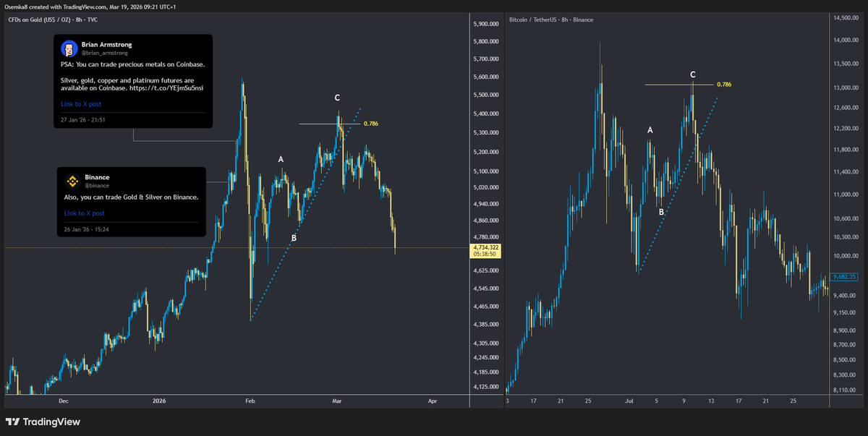Select wave label B on the Bitcoin chart
868x436 pixels.
pos(661,212)
